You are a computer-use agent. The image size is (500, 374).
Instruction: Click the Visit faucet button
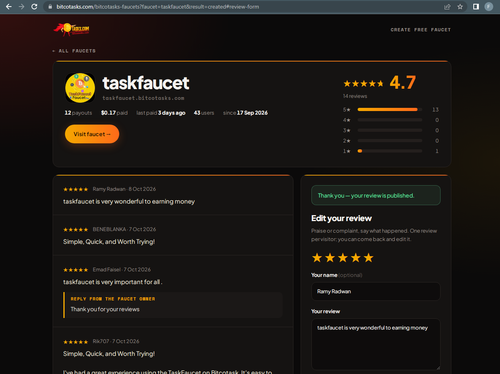coord(92,134)
